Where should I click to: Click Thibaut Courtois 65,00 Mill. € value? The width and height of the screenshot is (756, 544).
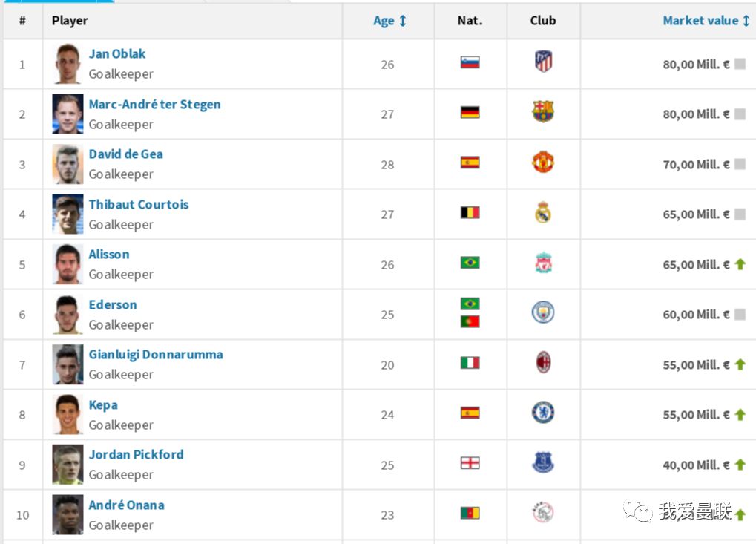tap(696, 214)
